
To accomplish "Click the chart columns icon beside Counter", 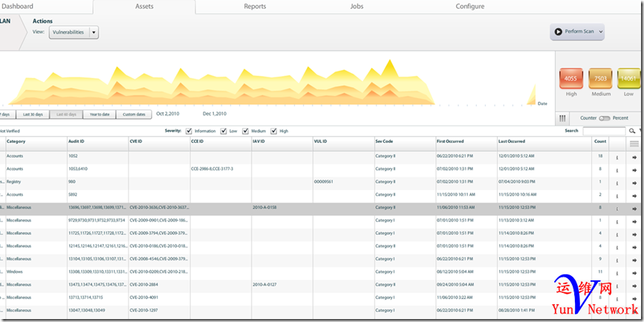I will (x=562, y=118).
